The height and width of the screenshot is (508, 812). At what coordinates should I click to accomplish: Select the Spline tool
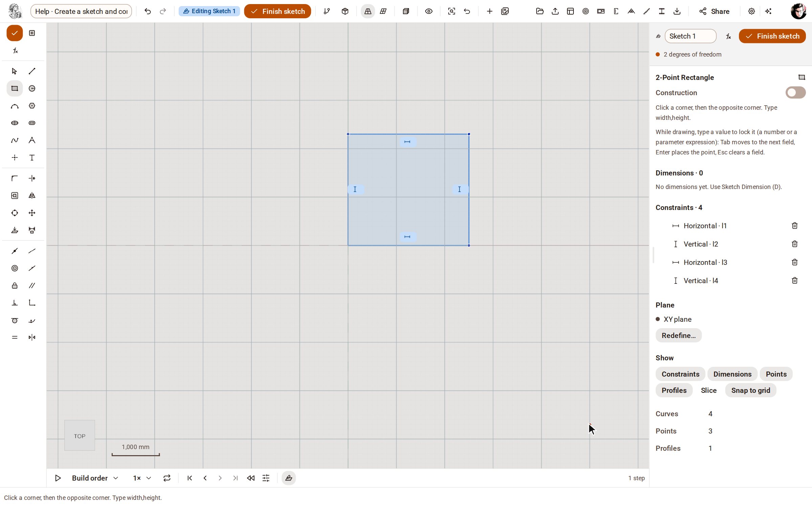[15, 140]
